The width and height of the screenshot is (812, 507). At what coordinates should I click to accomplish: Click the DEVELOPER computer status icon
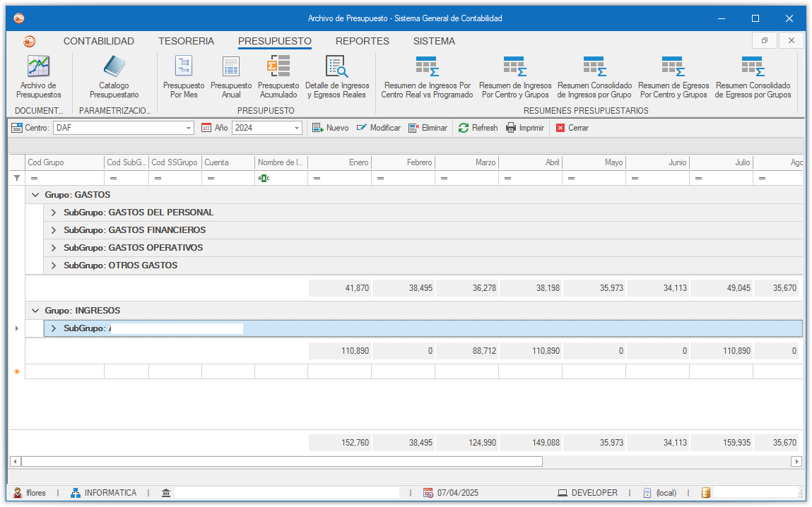coord(563,493)
